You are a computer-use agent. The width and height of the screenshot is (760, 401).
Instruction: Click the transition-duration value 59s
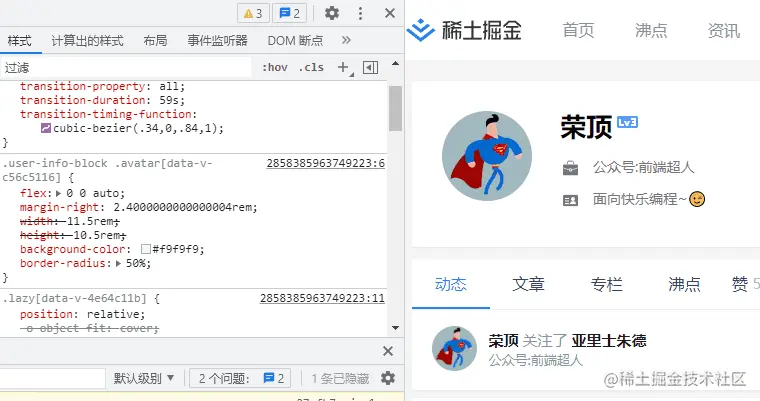(x=169, y=100)
